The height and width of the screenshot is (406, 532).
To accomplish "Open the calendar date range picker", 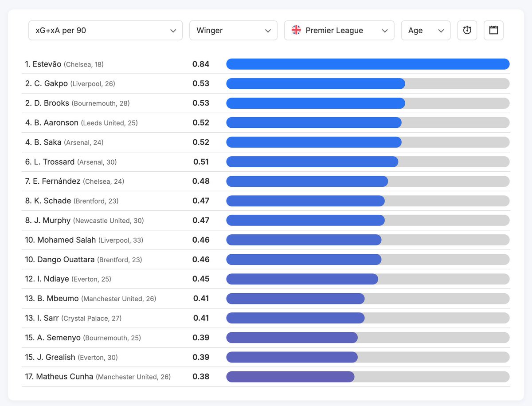I will (x=493, y=30).
